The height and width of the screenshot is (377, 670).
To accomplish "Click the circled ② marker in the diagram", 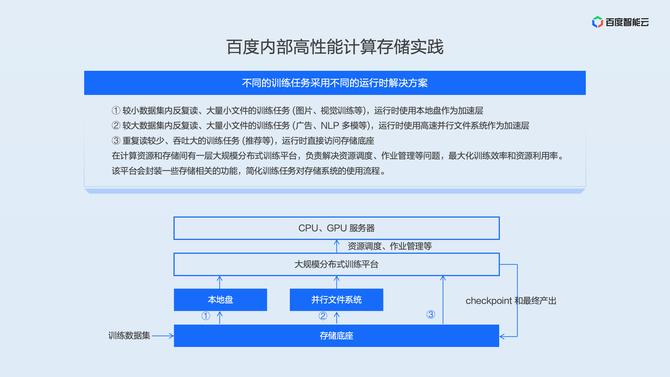I will 323,316.
